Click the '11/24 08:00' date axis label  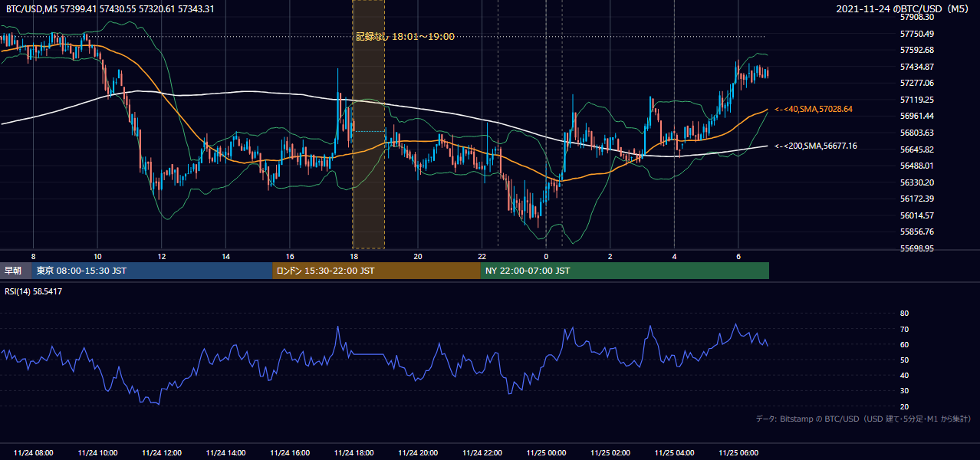point(34,453)
